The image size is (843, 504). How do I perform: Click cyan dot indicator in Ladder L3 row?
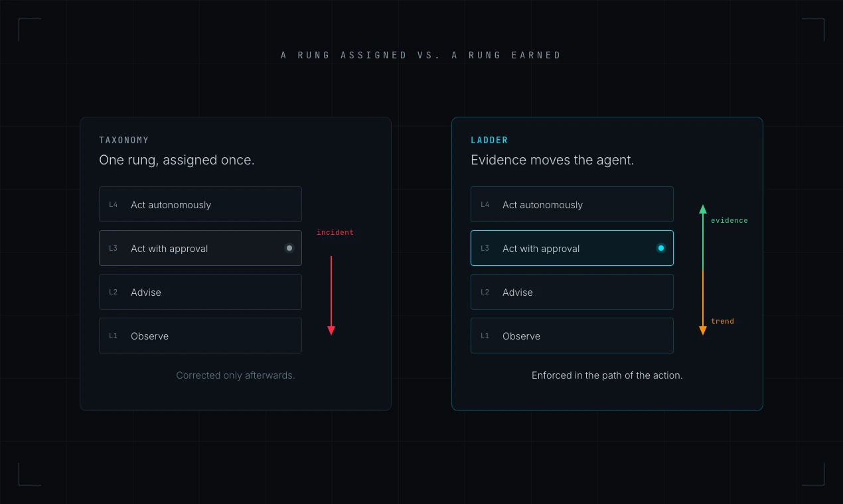tap(661, 248)
